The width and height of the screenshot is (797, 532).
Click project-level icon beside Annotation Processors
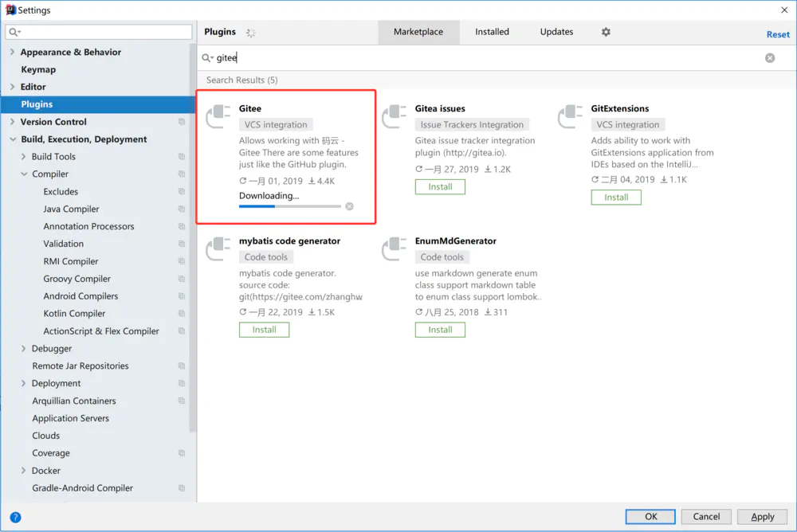182,226
